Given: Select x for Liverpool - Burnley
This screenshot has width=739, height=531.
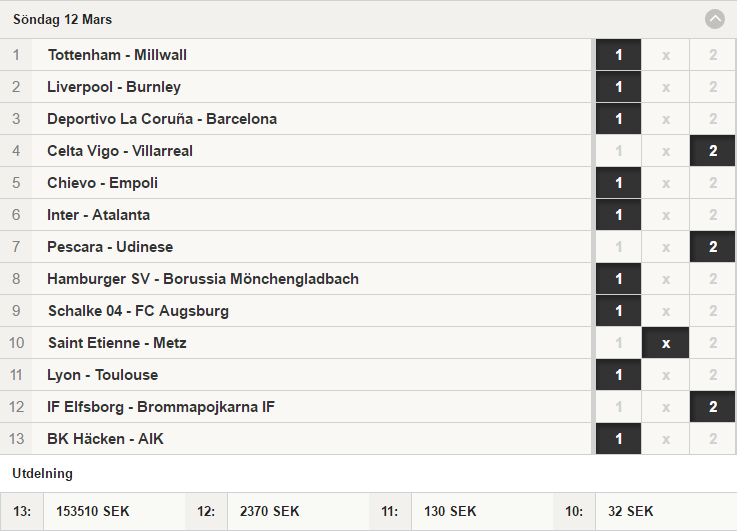Looking at the screenshot, I should click(x=665, y=87).
